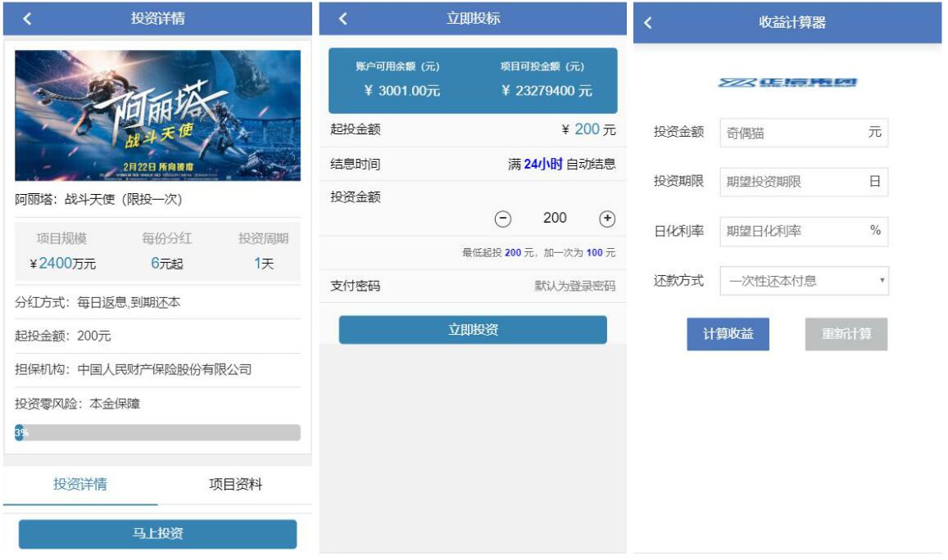Image resolution: width=948 pixels, height=560 pixels.
Task: Go back from the 投资详情 screen
Action: 27,19
